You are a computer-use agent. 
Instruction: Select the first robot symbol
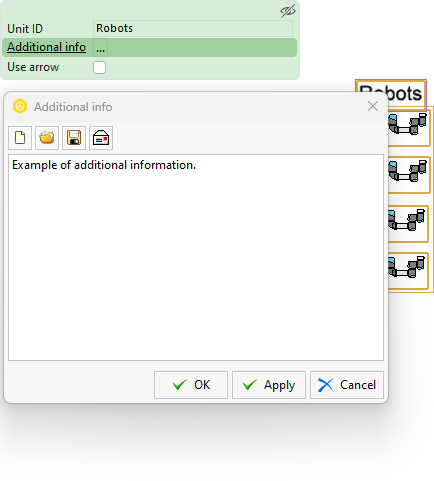[409, 127]
